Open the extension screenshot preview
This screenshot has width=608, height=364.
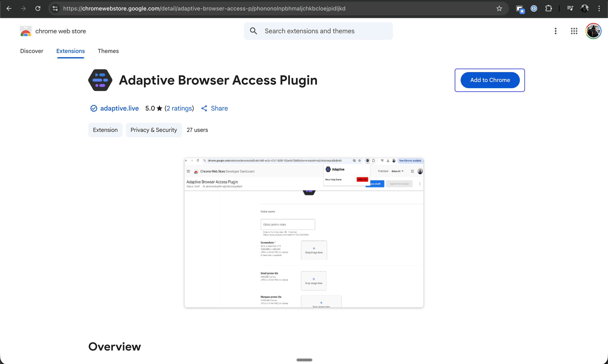click(304, 233)
